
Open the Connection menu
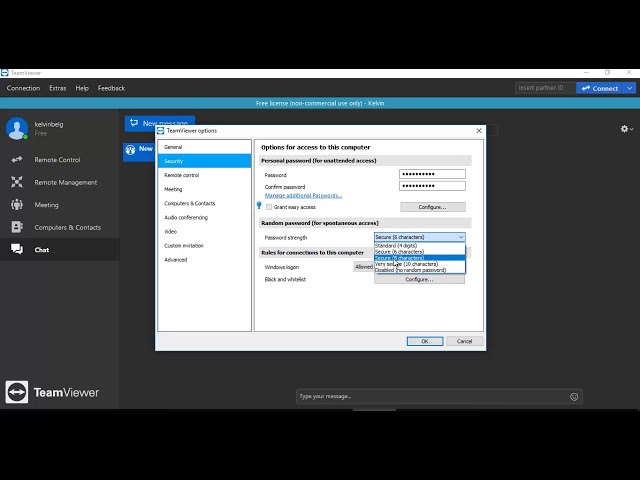tap(23, 88)
